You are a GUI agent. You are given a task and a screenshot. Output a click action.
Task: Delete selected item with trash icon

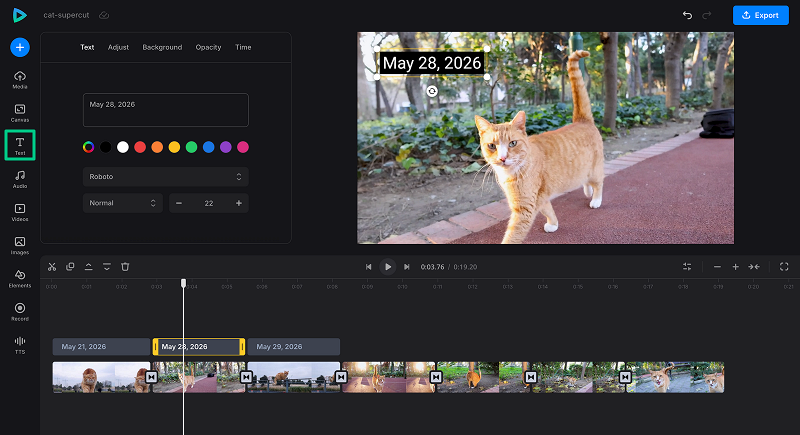tap(125, 267)
